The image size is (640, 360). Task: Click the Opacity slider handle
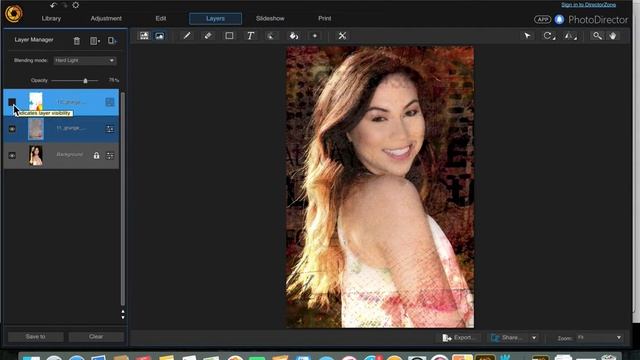point(85,81)
